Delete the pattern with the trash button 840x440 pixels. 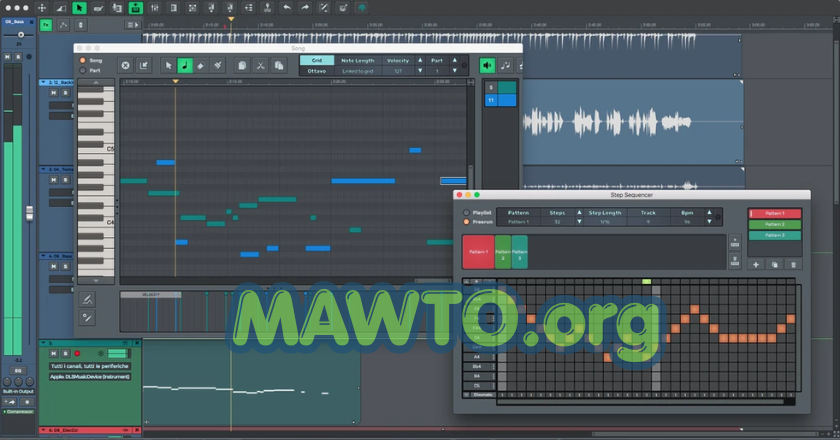(x=793, y=265)
